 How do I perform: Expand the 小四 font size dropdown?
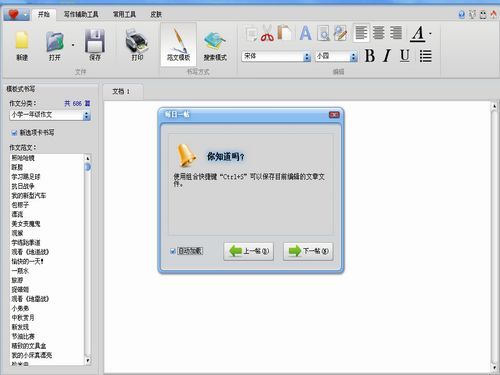tap(353, 57)
